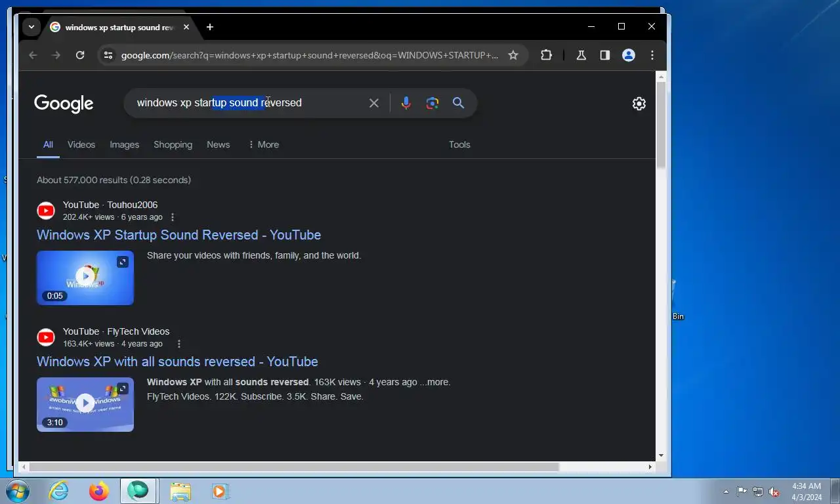This screenshot has width=840, height=504.
Task: Switch to the News tab
Action: pyautogui.click(x=219, y=144)
